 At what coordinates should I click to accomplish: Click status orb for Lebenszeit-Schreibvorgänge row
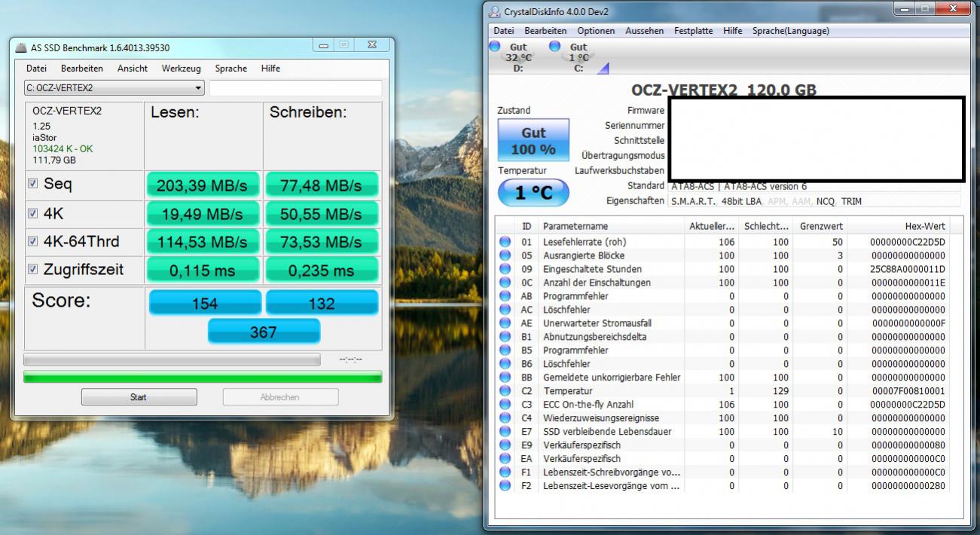pyautogui.click(x=505, y=472)
